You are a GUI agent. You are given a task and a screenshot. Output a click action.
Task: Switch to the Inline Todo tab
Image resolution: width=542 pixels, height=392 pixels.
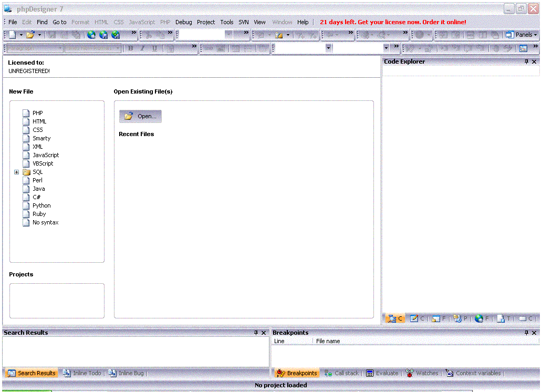pyautogui.click(x=82, y=373)
